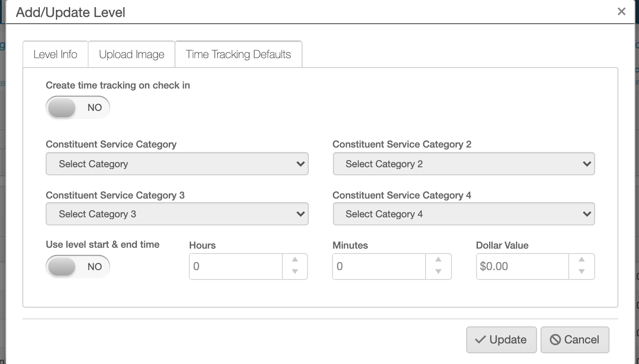Switch to the Level Info tab
This screenshot has width=639, height=364.
pyautogui.click(x=55, y=55)
